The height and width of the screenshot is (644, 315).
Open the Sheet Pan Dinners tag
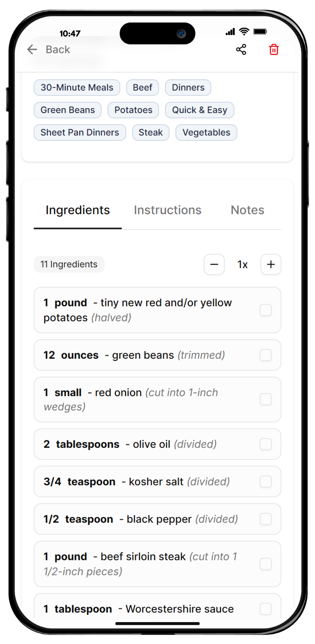coord(80,132)
